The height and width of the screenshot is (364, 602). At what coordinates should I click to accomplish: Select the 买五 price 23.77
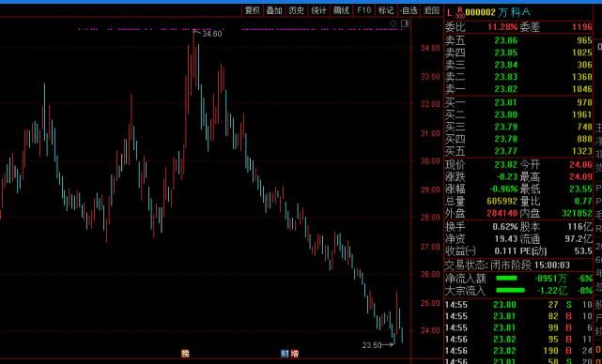pos(505,151)
